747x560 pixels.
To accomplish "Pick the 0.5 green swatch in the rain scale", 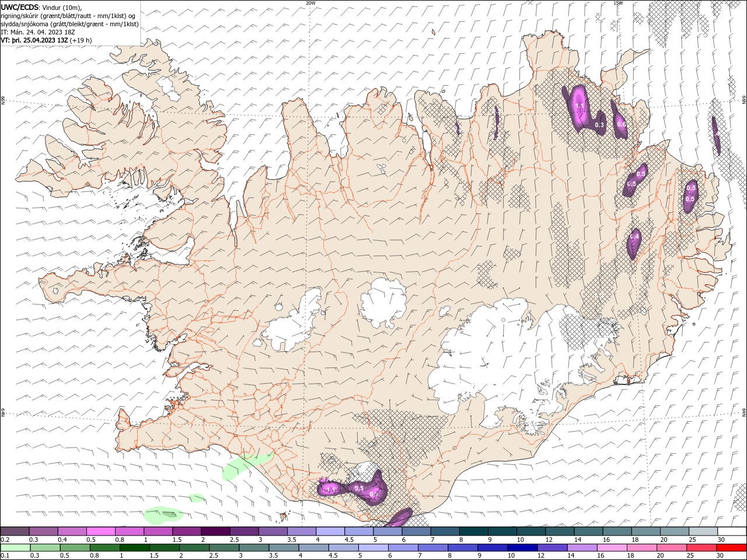I will pyautogui.click(x=75, y=548).
